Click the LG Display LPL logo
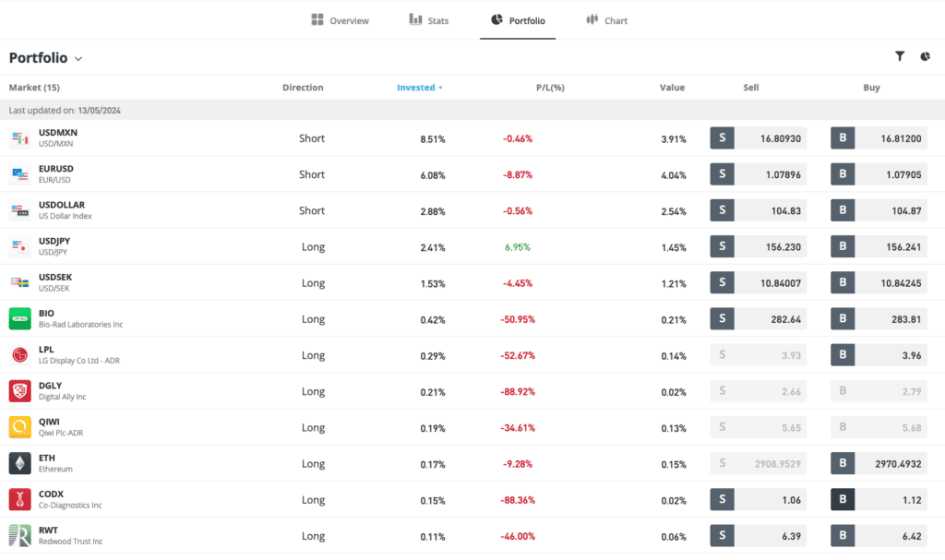The height and width of the screenshot is (560, 945). (19, 355)
